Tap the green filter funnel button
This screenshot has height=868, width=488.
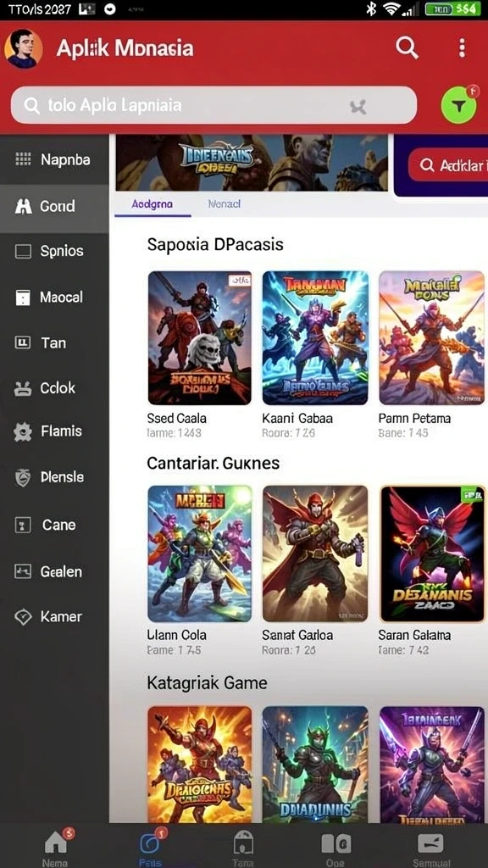(458, 105)
